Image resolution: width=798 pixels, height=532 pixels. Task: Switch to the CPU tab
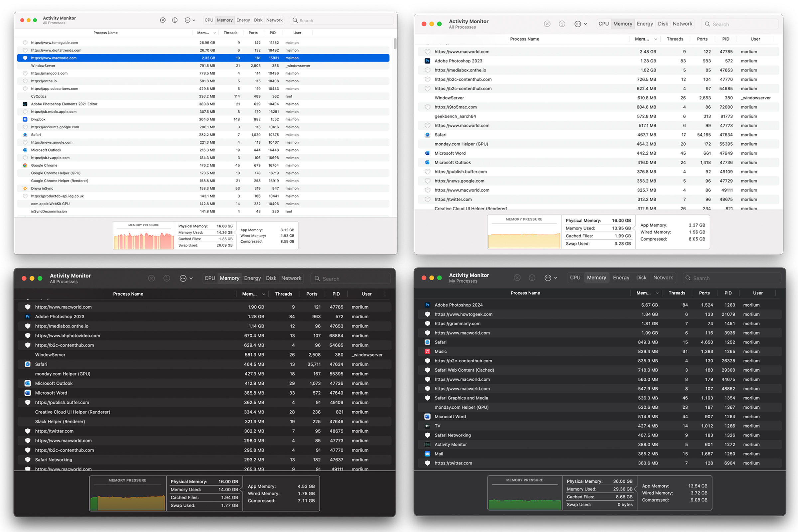209,20
